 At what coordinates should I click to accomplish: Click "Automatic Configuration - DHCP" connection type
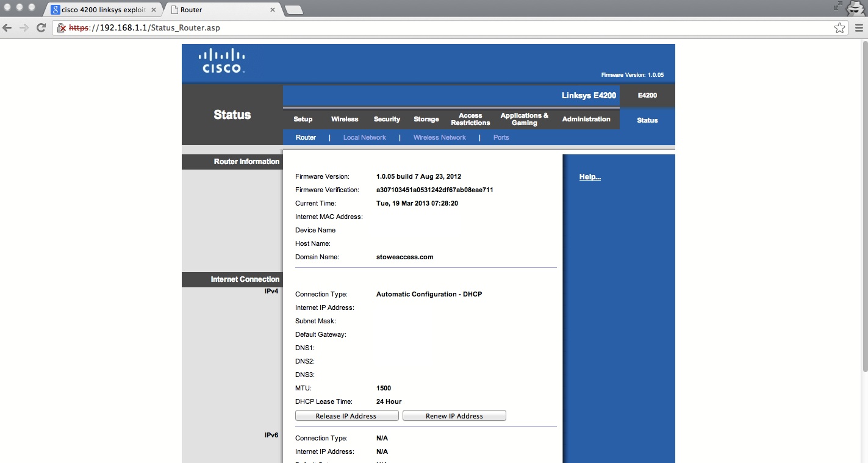point(429,294)
